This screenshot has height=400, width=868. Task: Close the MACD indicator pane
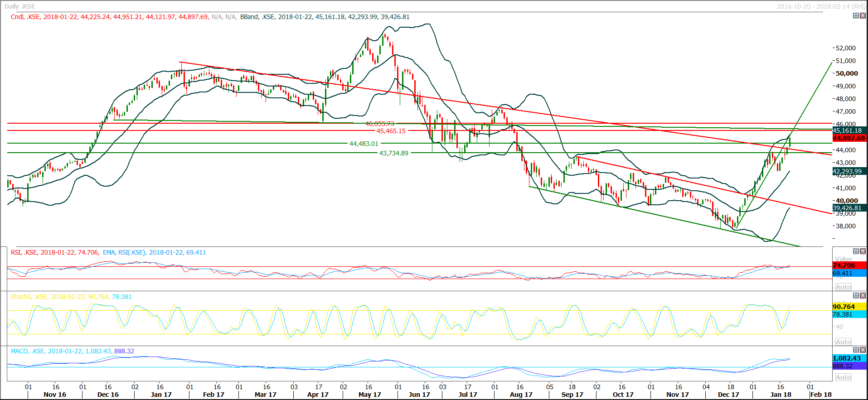(x=863, y=350)
